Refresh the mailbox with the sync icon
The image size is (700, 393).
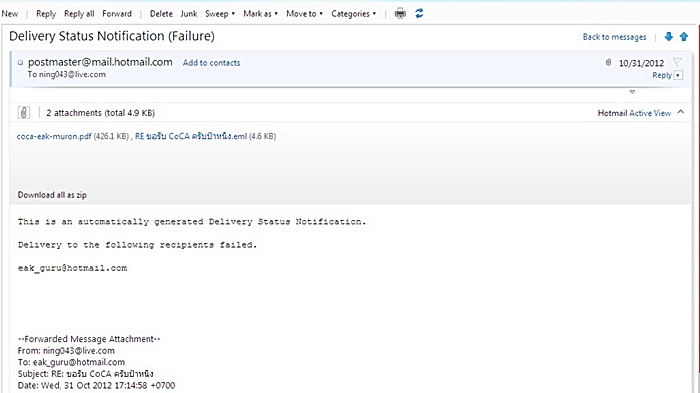pos(419,13)
